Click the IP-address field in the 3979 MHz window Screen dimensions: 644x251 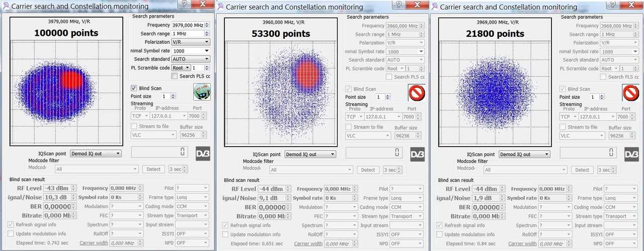pos(168,116)
